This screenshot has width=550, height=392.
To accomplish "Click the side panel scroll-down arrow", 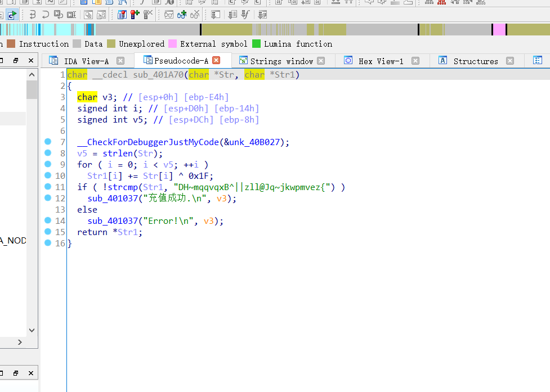I will tap(32, 330).
